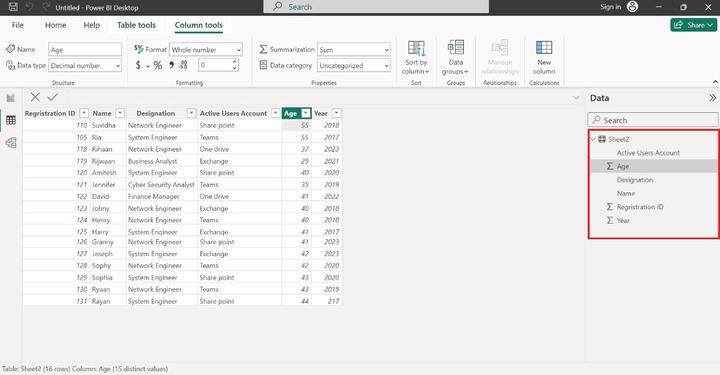Click the Sort by column icon
Viewport: 720px width, 375px height.
(x=416, y=47)
